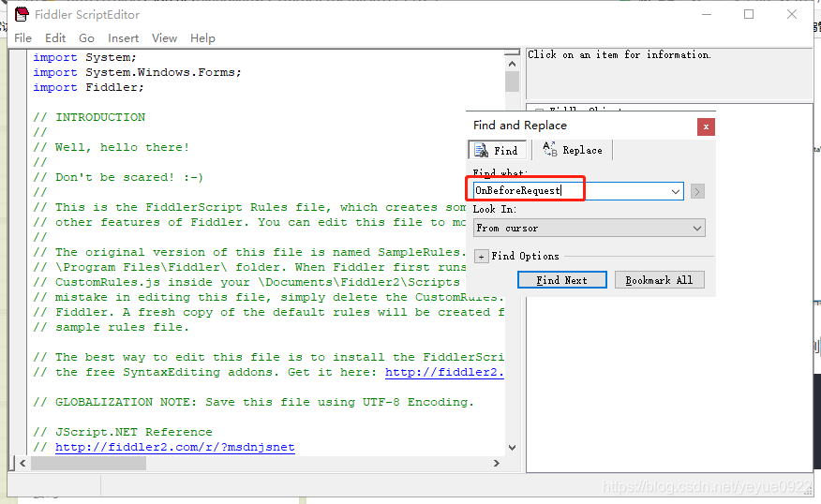Close the Find and Replace dialog
Viewport: 821px width, 504px height.
pos(706,126)
